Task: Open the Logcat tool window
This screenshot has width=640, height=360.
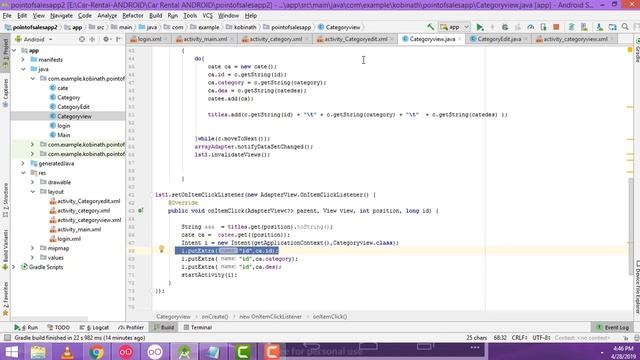Action: tap(94, 327)
